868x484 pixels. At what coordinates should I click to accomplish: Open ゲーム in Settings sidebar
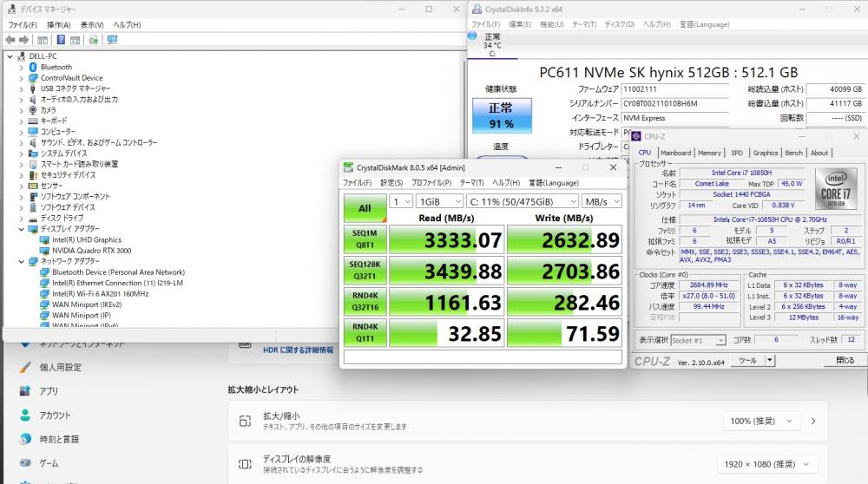point(49,463)
